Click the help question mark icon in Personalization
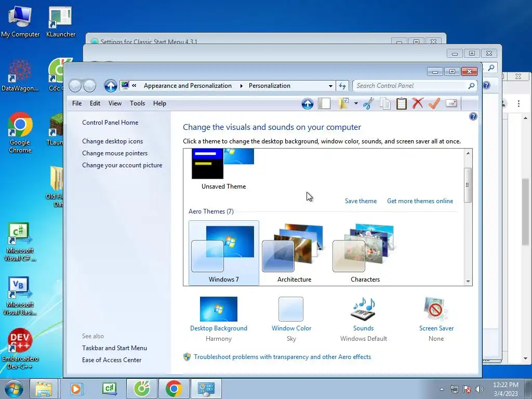This screenshot has height=399, width=532. pyautogui.click(x=473, y=117)
